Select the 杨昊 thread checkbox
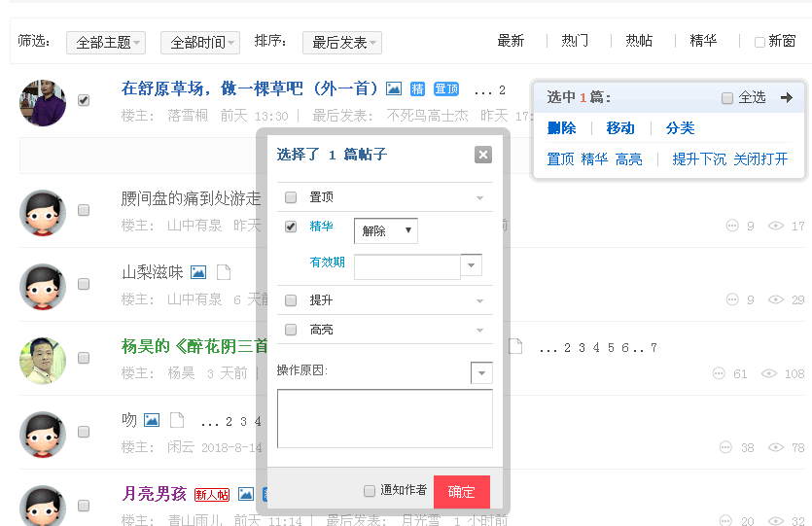Image resolution: width=812 pixels, height=526 pixels. point(84,358)
